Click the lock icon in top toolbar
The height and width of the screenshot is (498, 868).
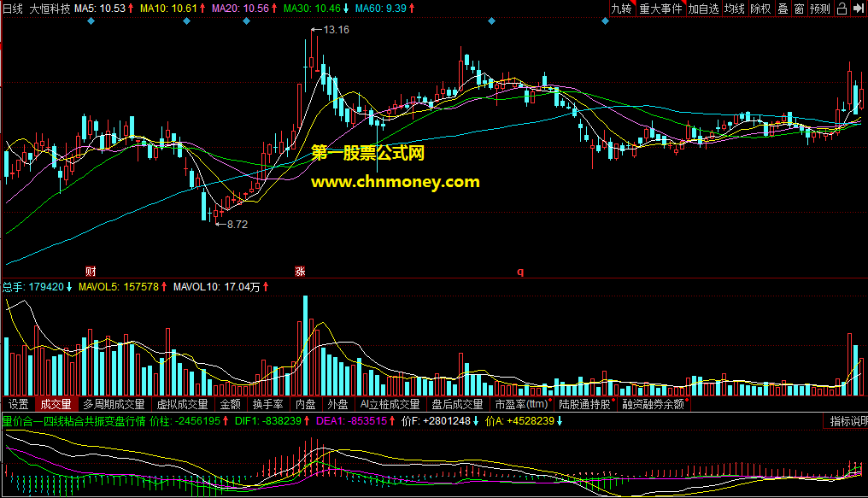click(x=842, y=9)
